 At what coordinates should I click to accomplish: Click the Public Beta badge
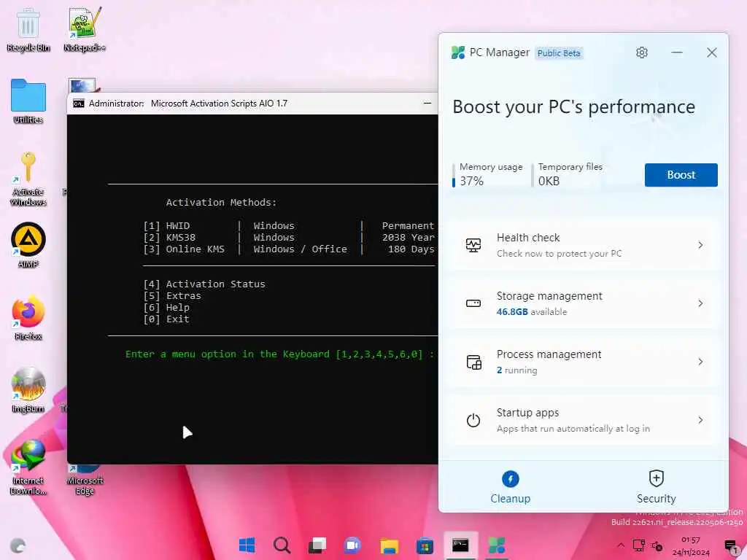[559, 52]
